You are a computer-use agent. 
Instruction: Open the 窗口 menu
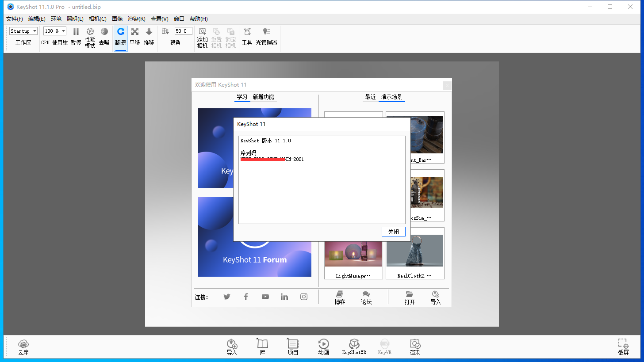[x=179, y=19]
